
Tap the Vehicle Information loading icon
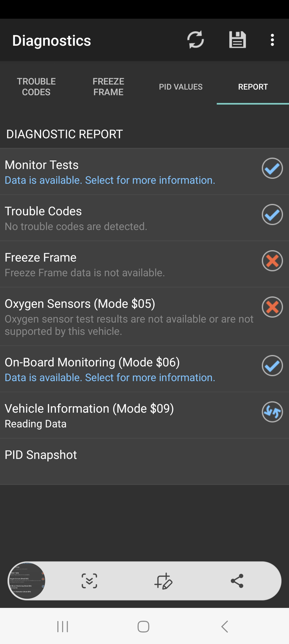(x=272, y=412)
